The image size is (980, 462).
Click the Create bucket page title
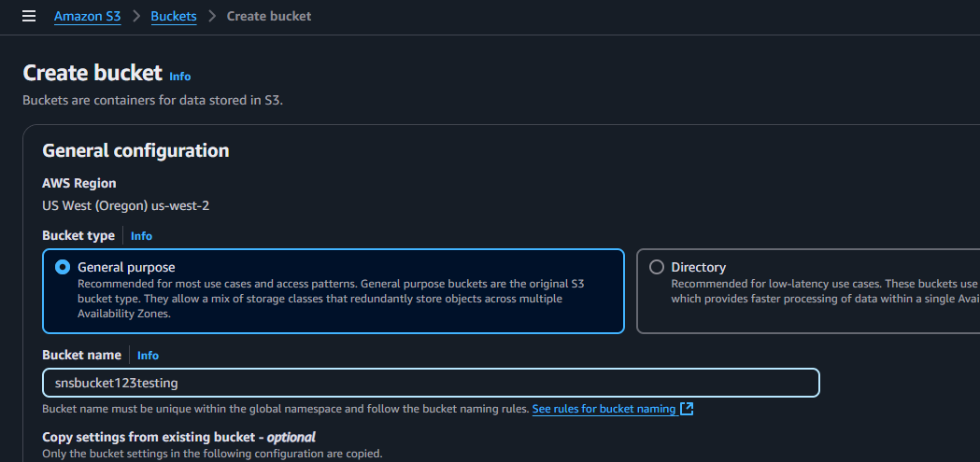[92, 74]
